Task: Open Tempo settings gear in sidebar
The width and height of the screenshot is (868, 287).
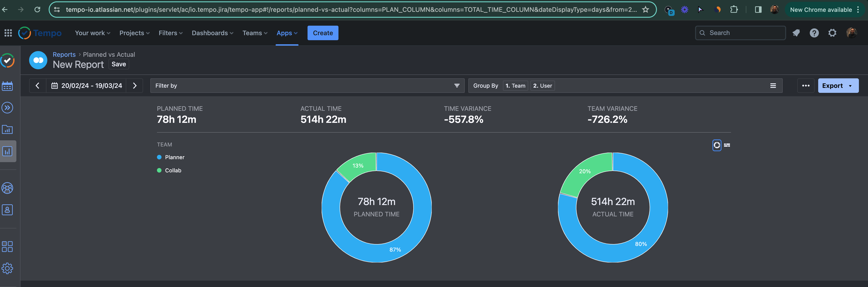Action: tap(8, 268)
